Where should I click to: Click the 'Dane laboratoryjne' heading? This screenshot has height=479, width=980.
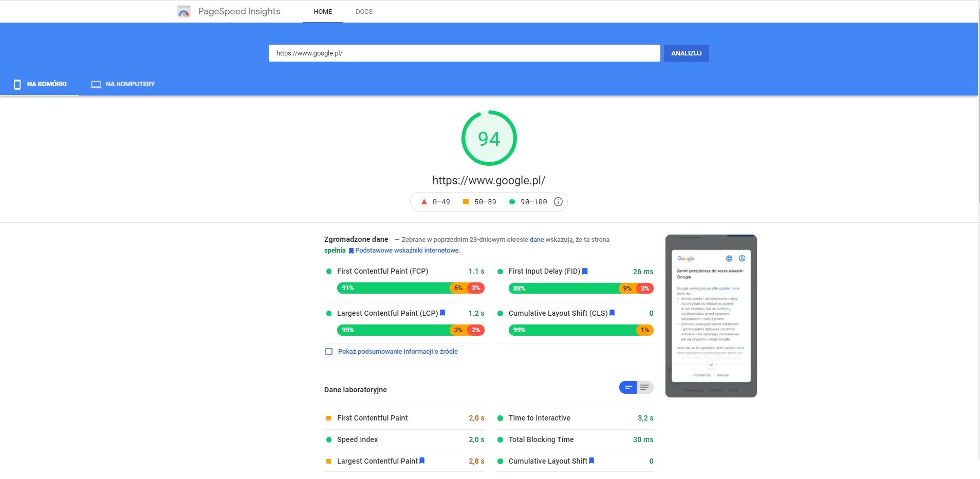point(356,390)
